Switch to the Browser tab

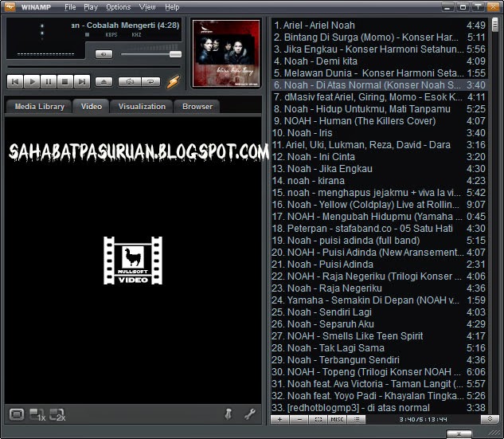point(197,107)
